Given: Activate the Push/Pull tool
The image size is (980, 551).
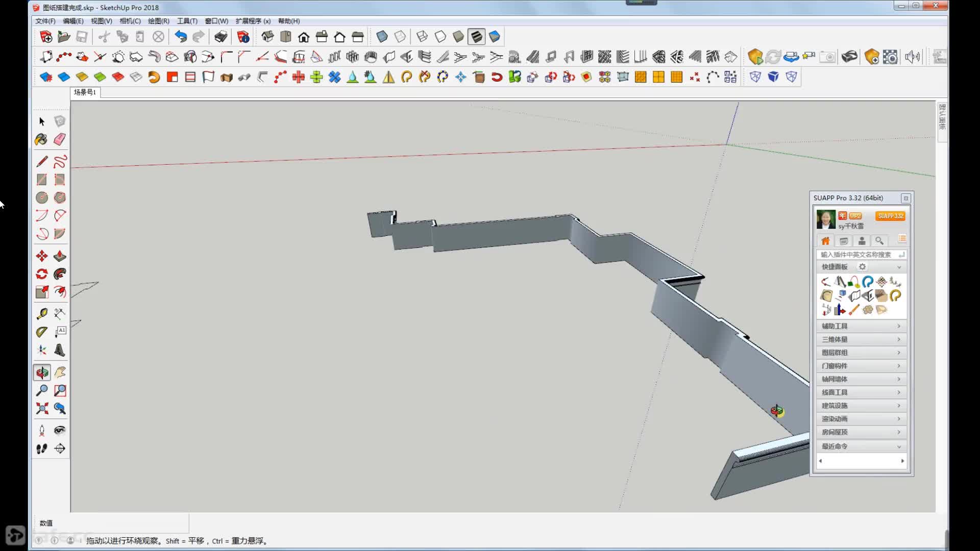Looking at the screenshot, I should (60, 256).
